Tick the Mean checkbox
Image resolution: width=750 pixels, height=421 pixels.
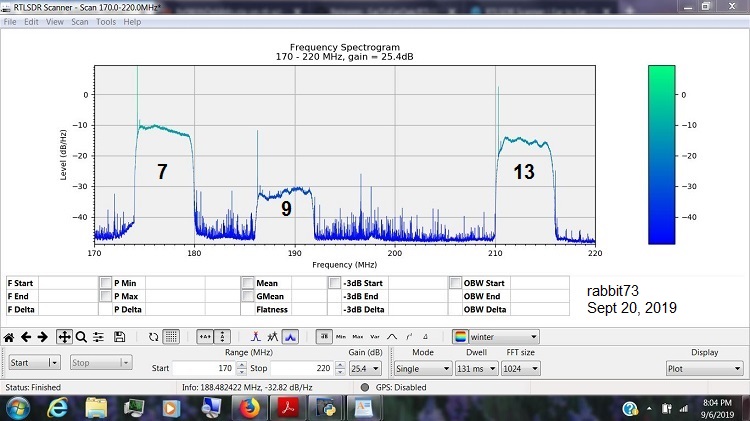click(x=247, y=283)
